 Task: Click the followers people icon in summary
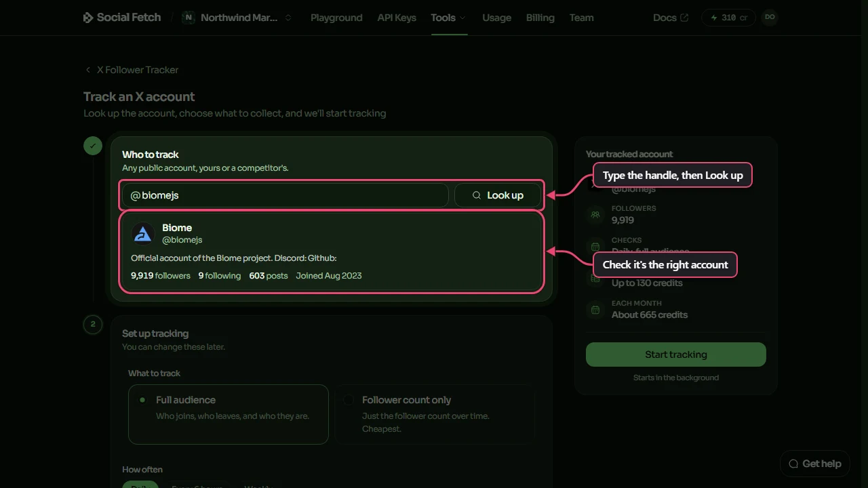[595, 214]
